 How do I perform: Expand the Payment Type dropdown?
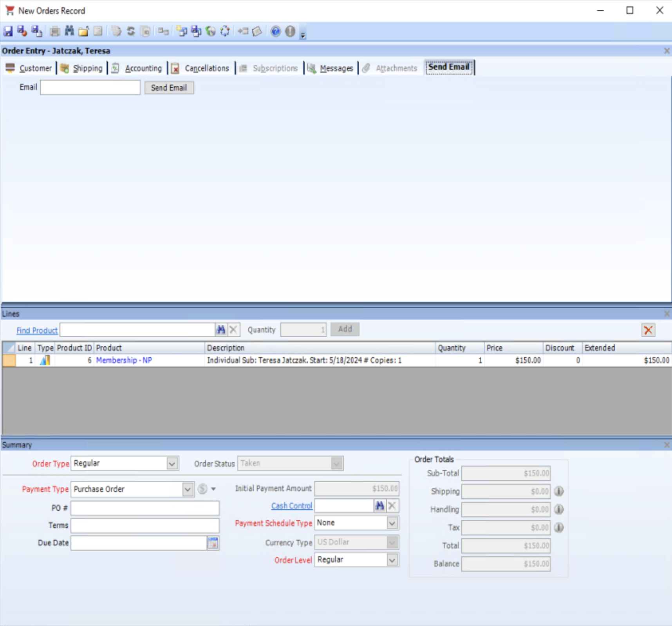pos(188,489)
